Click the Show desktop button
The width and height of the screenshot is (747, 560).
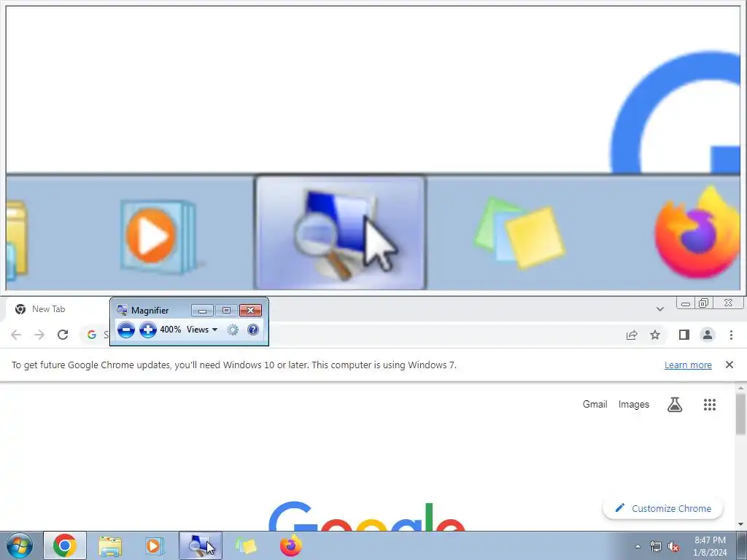point(741,546)
